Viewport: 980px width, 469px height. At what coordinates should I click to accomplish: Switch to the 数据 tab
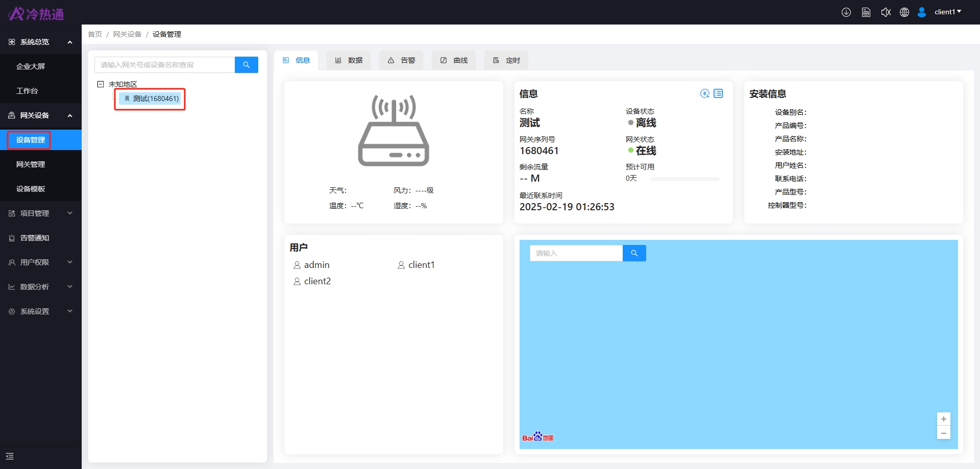[349, 60]
